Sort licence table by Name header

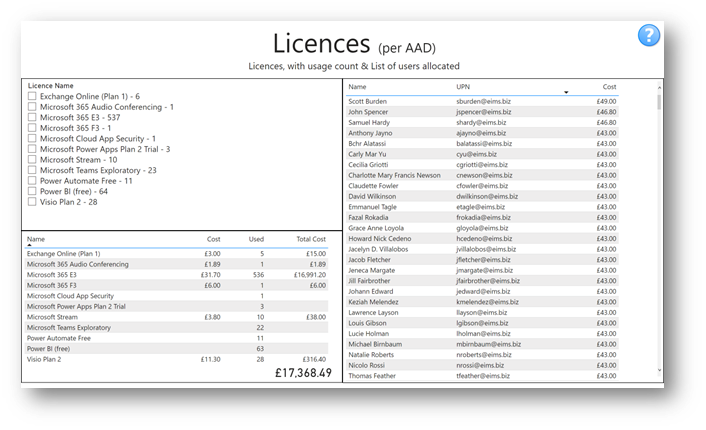coord(36,239)
